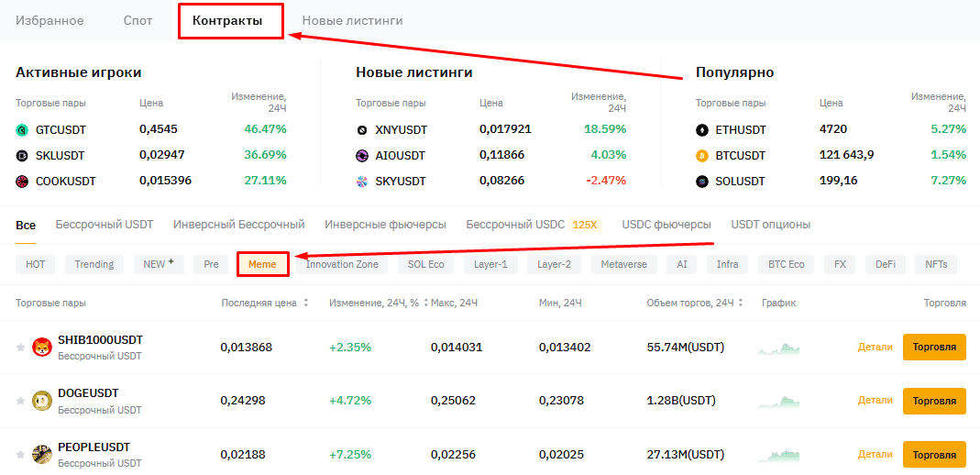Screen dimensions: 980x475
Task: Open Детали link for PEOPLEUSDT
Action: [x=875, y=455]
